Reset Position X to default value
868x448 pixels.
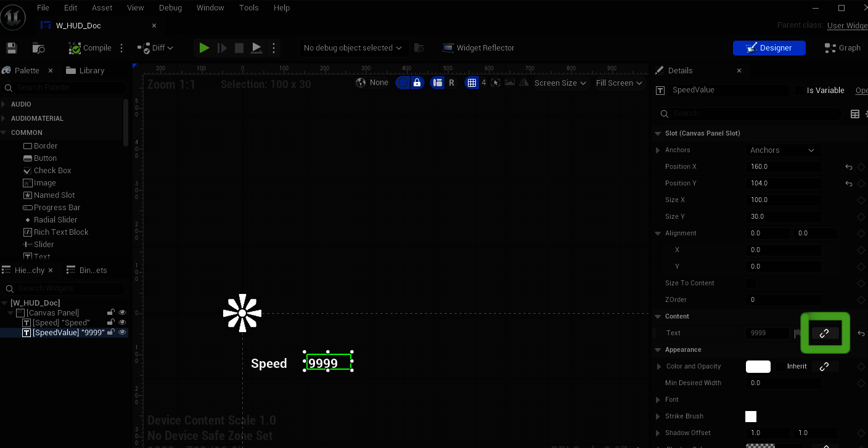tap(849, 167)
